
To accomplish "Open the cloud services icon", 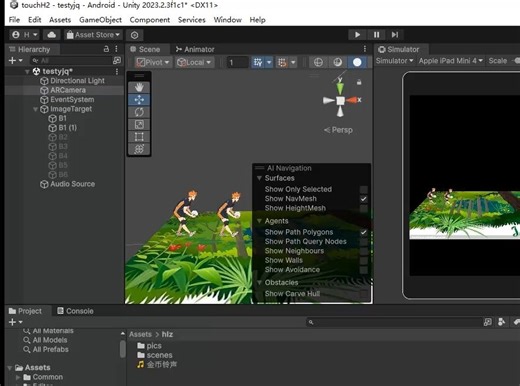I will coord(51,35).
